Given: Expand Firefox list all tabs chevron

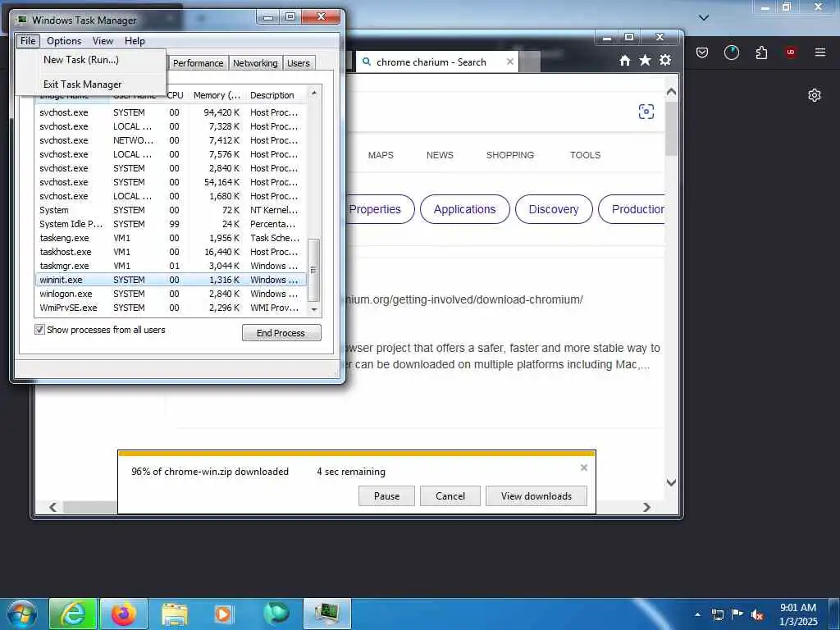Looking at the screenshot, I should coord(704,18).
